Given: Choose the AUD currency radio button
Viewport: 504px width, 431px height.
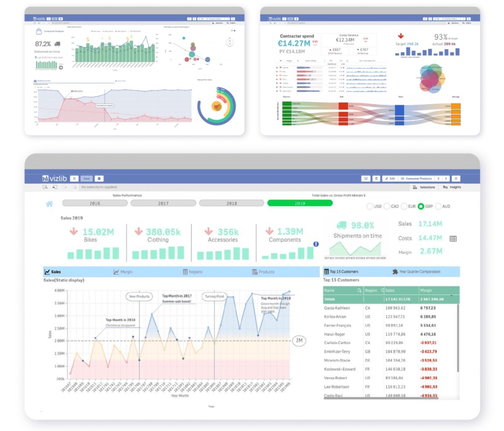Looking at the screenshot, I should click(438, 207).
